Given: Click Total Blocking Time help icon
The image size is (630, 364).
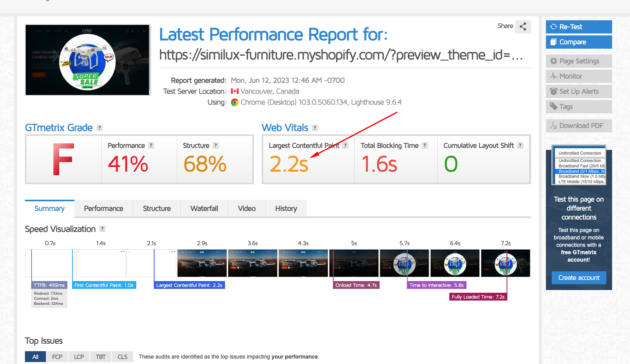Looking at the screenshot, I should pyautogui.click(x=425, y=145).
